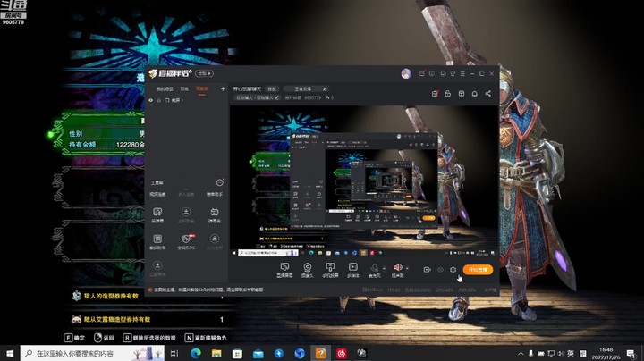The image size is (644, 361).
Task: Click the record video icon near start button
Action: [x=428, y=270]
